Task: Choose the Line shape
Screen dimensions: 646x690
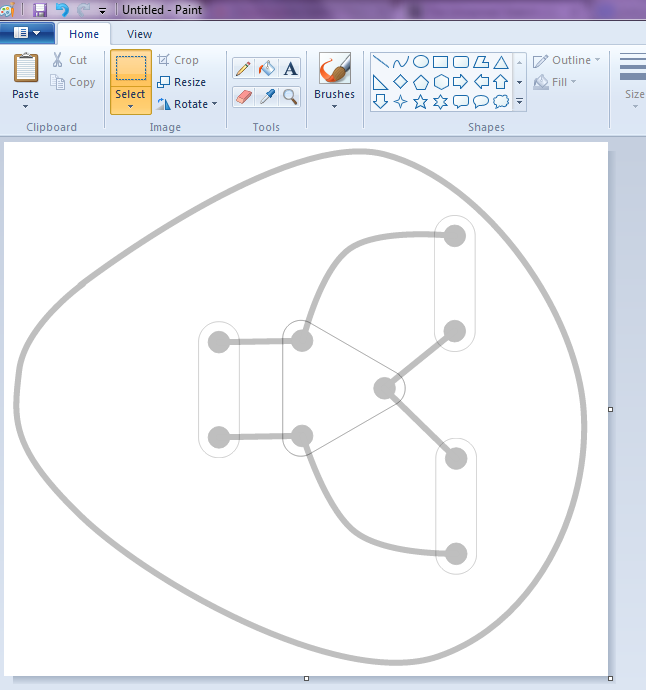Action: tap(380, 62)
